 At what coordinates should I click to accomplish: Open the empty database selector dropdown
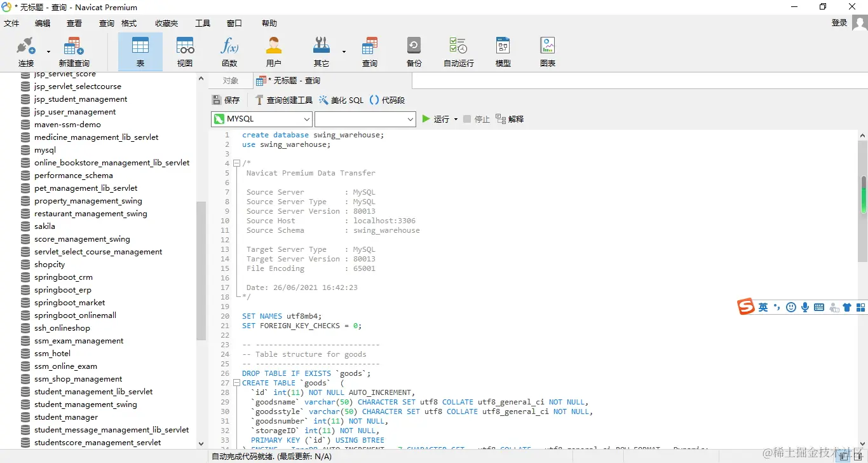[x=365, y=119]
